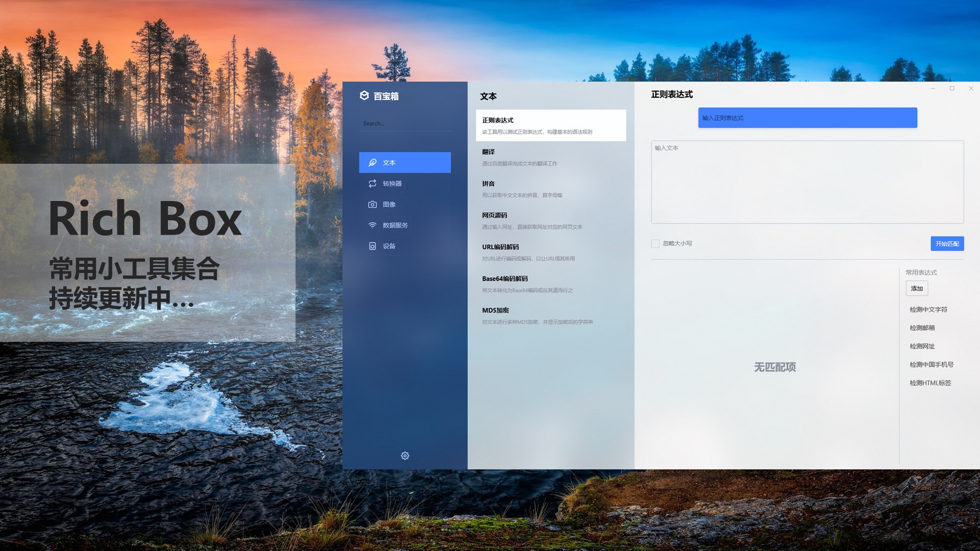Close the 百宝箱 window

pyautogui.click(x=971, y=88)
